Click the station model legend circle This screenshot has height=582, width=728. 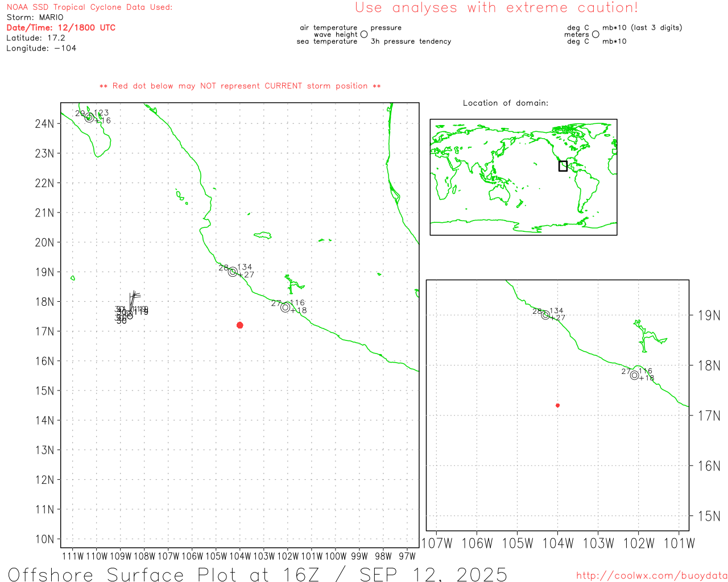point(364,34)
